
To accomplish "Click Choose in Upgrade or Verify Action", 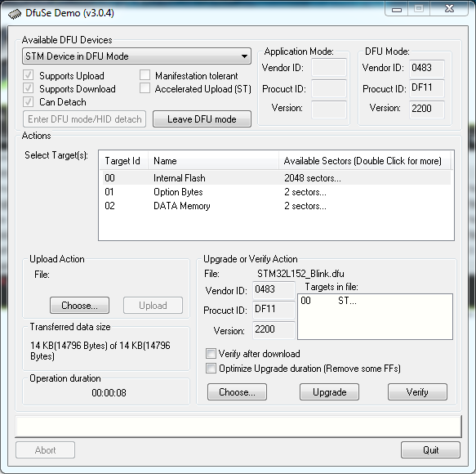I will pyautogui.click(x=237, y=392).
